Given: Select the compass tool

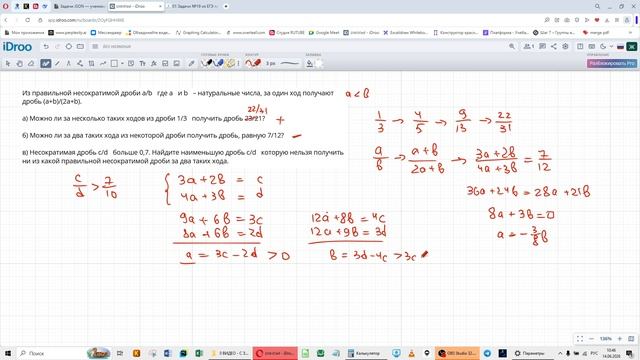Looking at the screenshot, I should tap(69, 63).
